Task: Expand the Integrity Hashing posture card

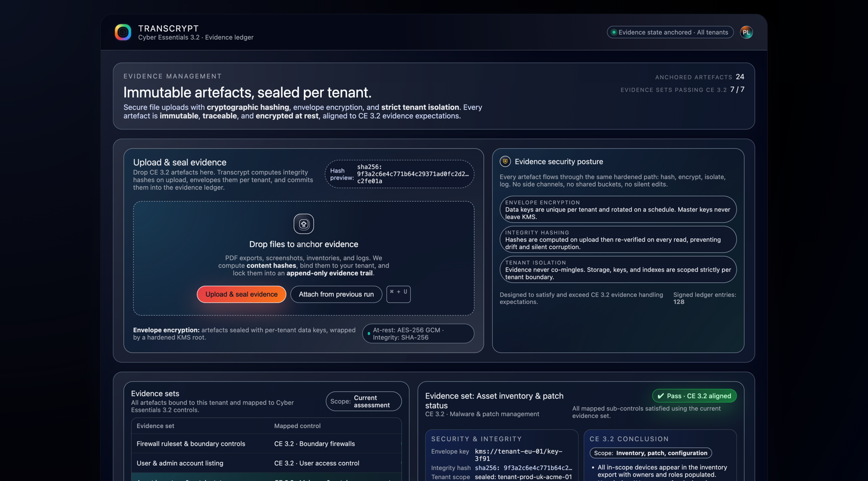Action: tap(618, 240)
